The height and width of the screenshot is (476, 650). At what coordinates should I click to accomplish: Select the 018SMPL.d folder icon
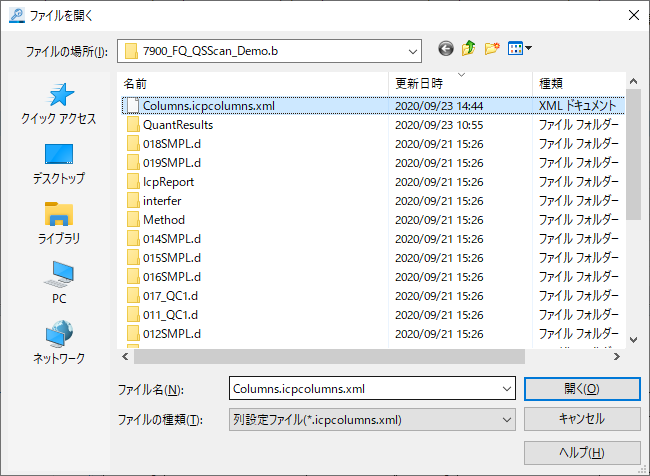133,144
